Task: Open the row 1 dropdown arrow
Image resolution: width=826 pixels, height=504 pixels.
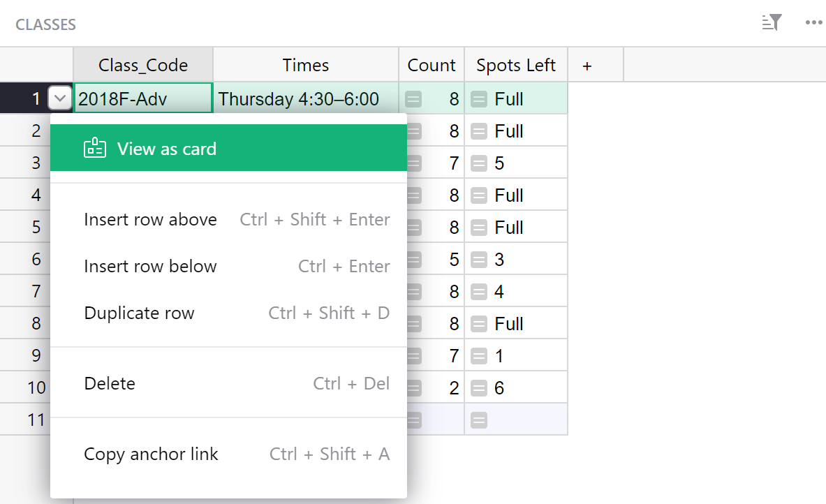Action: pos(60,99)
